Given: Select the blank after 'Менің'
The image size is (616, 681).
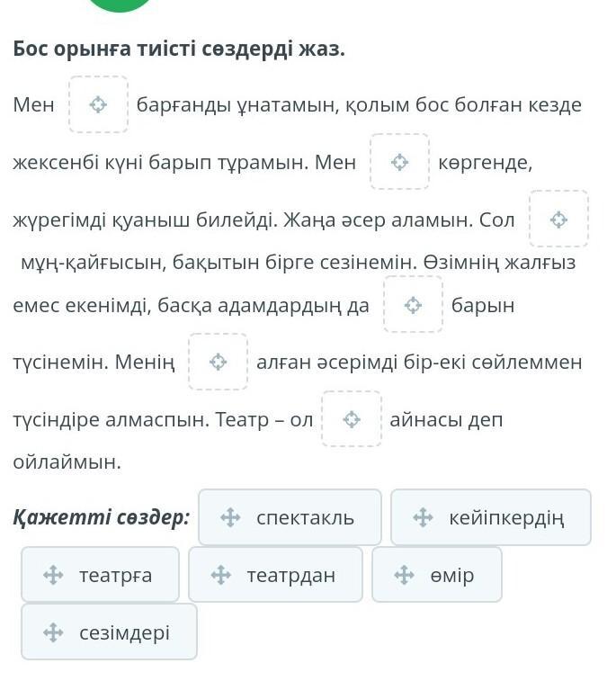Looking at the screenshot, I should click(x=218, y=363).
